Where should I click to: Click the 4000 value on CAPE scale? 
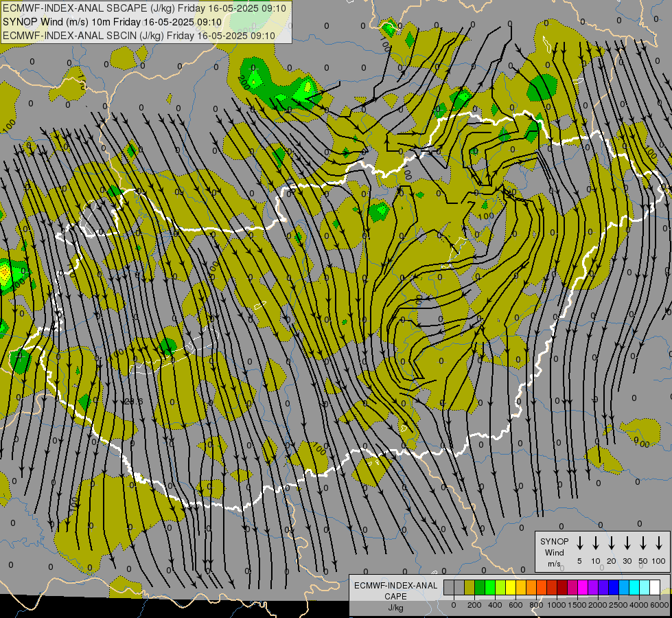point(639,605)
